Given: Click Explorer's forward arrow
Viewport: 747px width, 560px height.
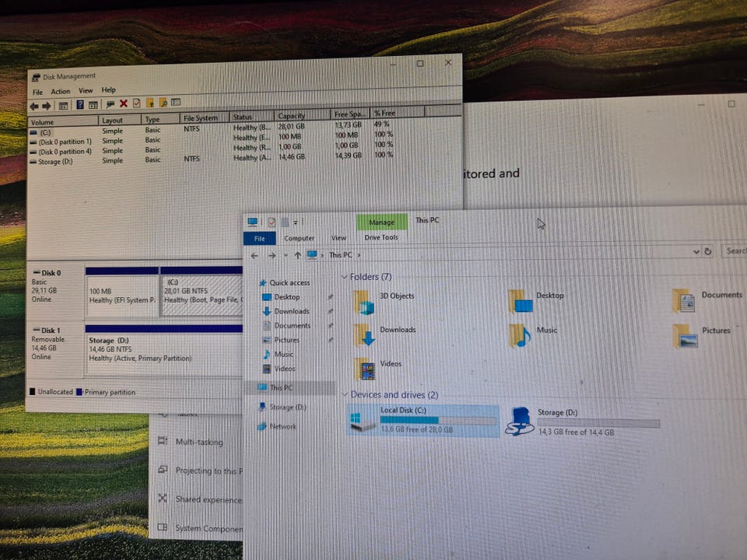Looking at the screenshot, I should (x=272, y=256).
